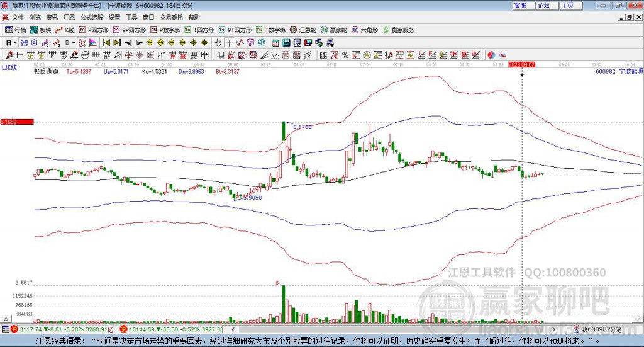
Task: Open the 赢家轮 wheel tool
Action: pos(334,30)
